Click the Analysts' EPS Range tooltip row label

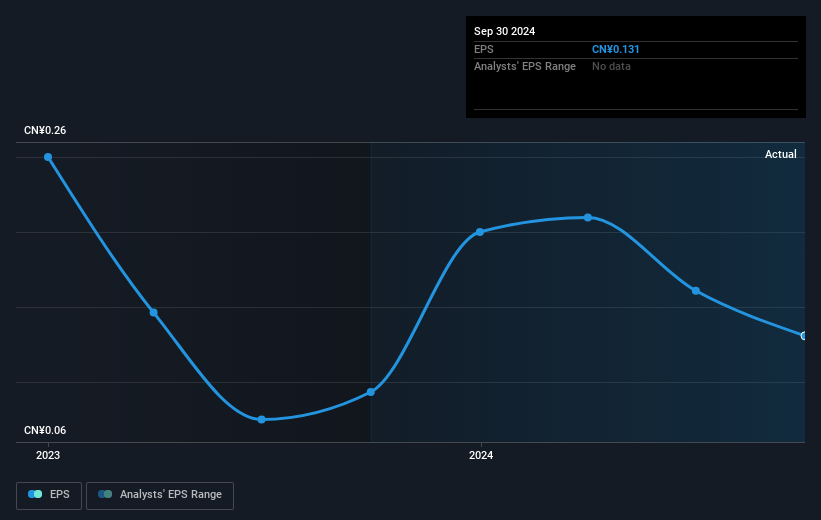[525, 67]
